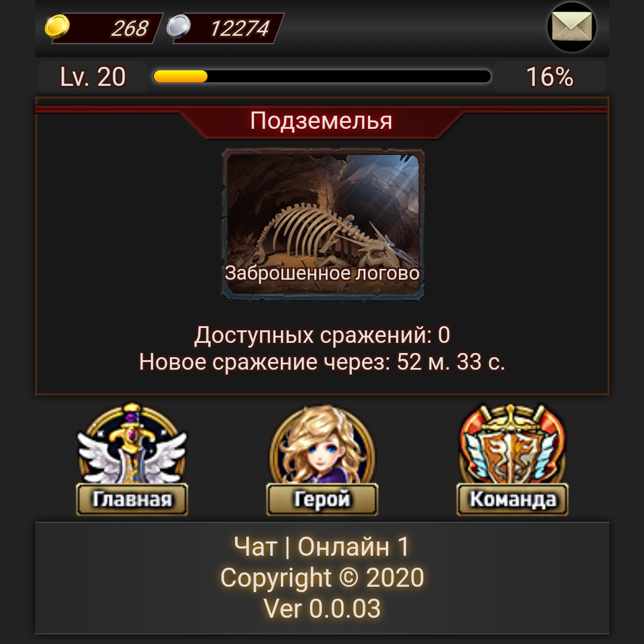Click the Главная button label
Image resolution: width=644 pixels, height=644 pixels.
point(132,500)
